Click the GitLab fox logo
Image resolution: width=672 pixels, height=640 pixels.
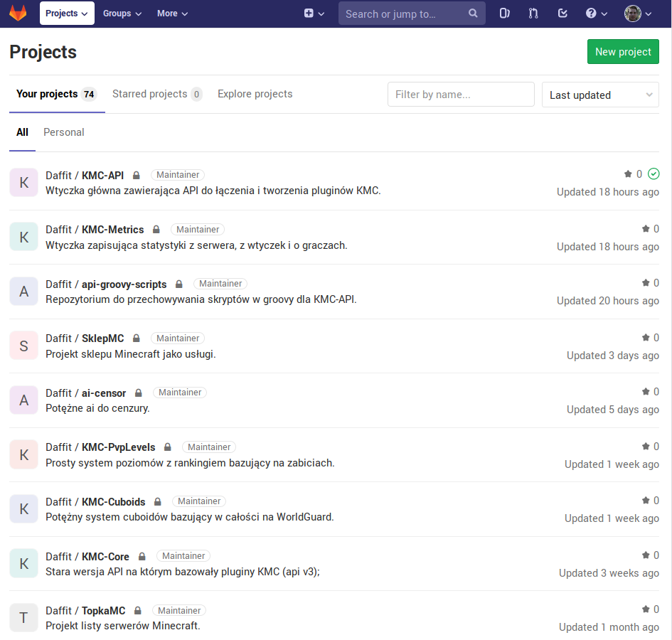click(18, 14)
